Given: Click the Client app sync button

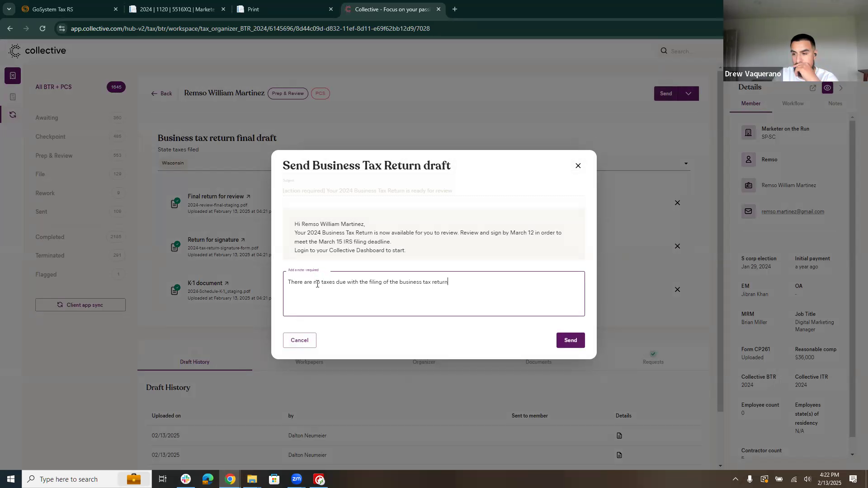Looking at the screenshot, I should tap(80, 305).
